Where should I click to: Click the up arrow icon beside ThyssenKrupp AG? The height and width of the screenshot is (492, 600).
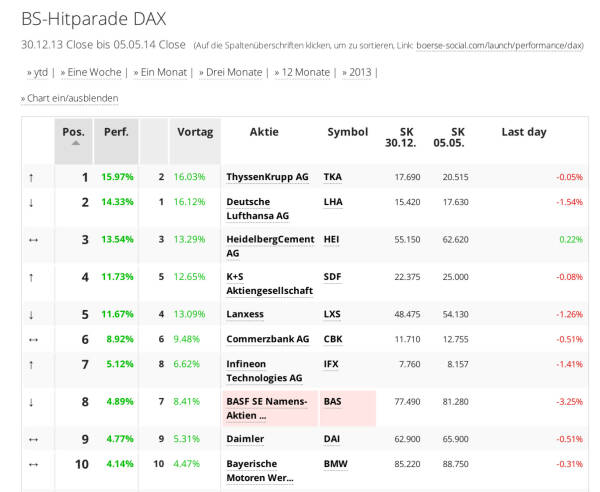point(31,177)
